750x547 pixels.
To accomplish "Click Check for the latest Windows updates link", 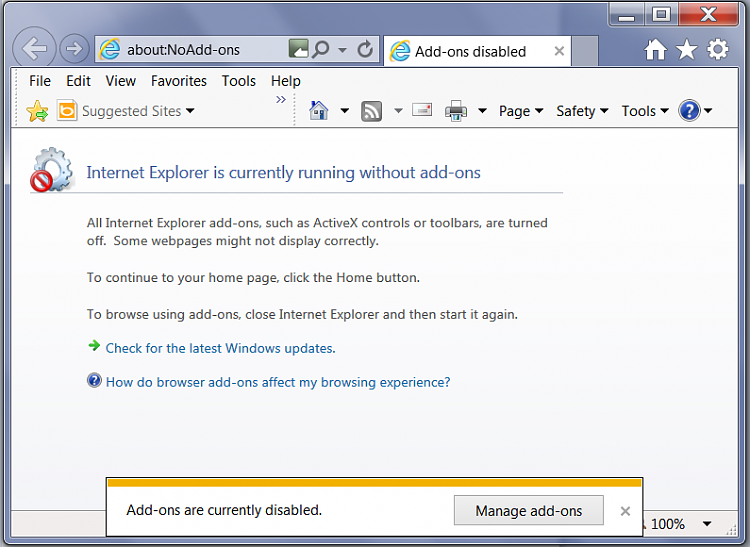I will click(x=221, y=348).
